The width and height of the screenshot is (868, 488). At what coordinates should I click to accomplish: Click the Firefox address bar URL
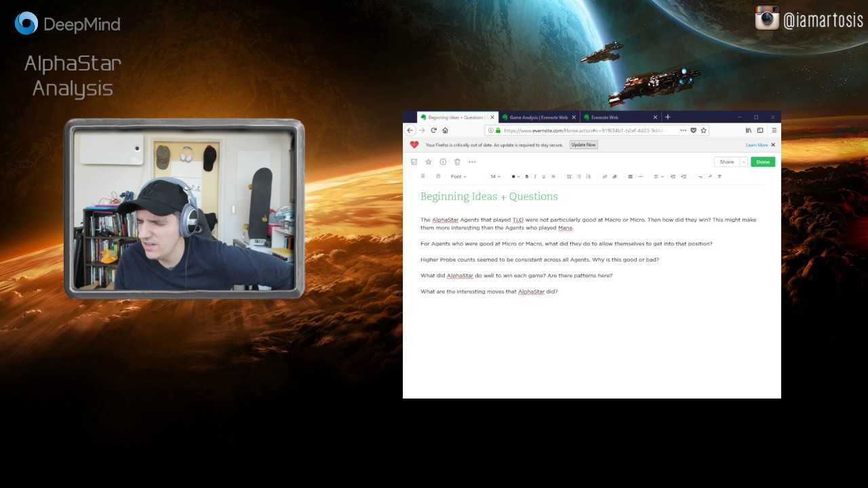[583, 130]
